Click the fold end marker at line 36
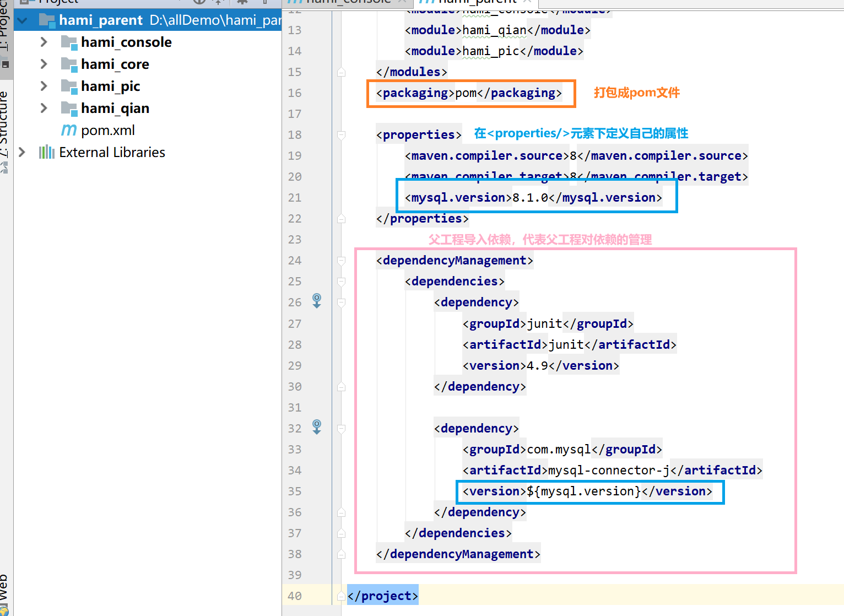Viewport: 844px width, 616px height. (x=341, y=512)
